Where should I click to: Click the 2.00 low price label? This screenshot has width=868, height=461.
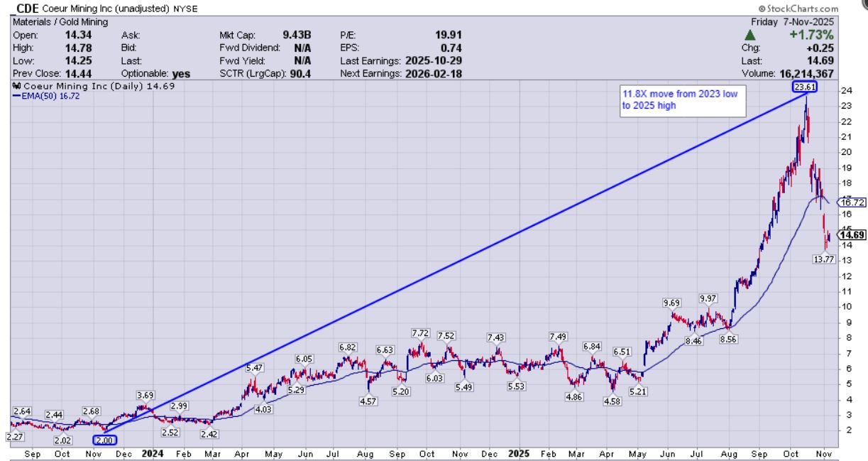[x=104, y=440]
